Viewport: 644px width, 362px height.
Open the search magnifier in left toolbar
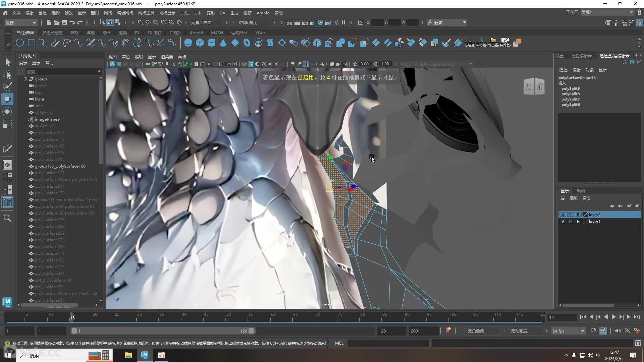(7, 218)
